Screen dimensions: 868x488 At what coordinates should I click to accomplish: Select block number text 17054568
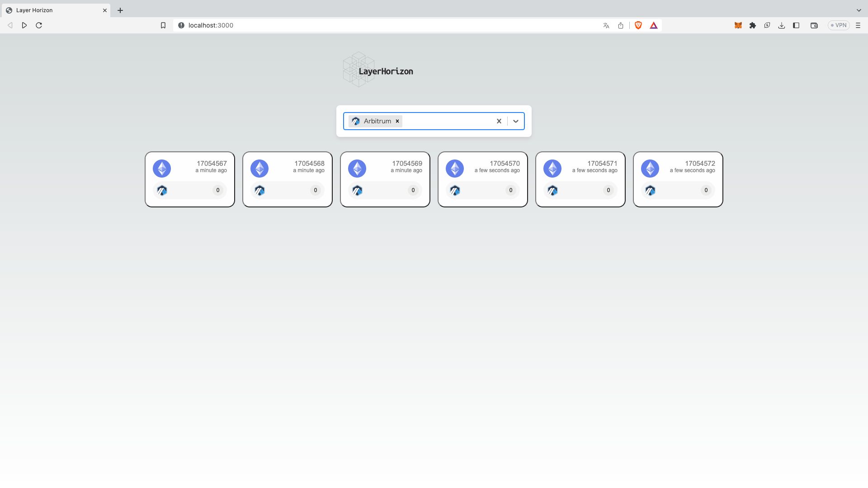coord(309,164)
